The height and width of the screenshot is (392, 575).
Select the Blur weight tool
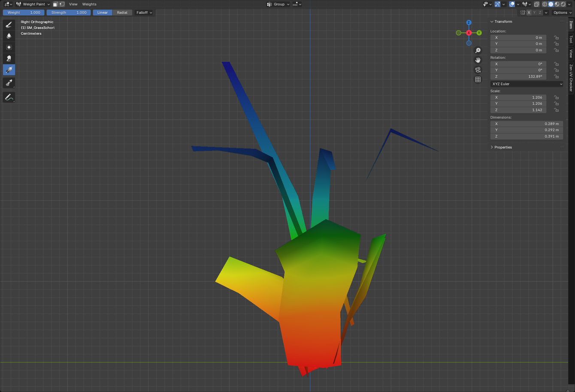coord(9,36)
